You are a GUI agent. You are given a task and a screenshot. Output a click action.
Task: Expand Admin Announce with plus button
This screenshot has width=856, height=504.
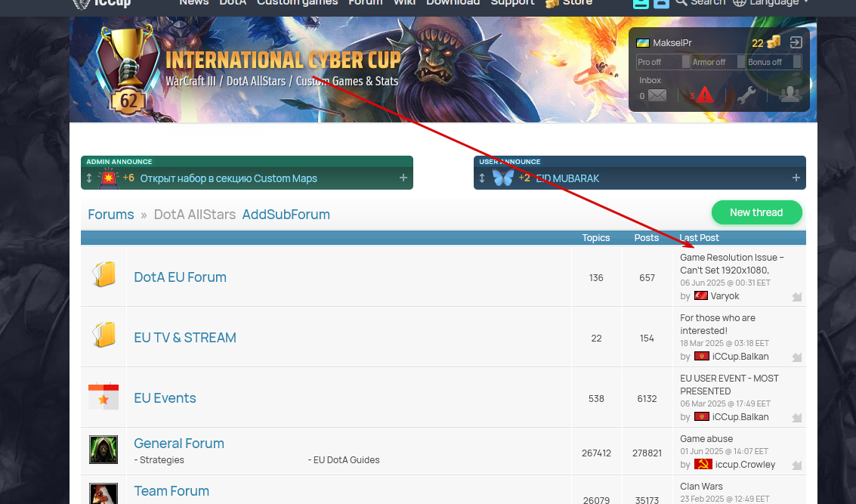tap(403, 178)
